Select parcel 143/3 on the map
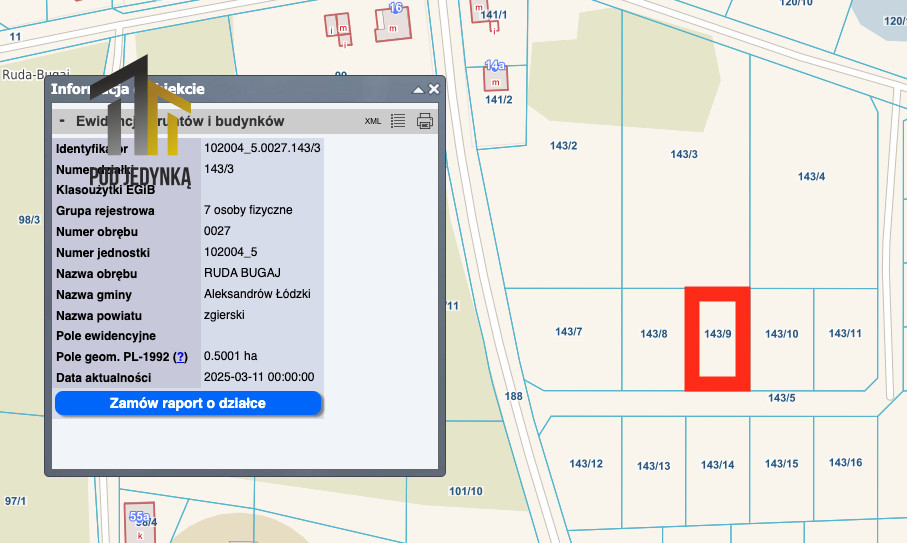907x543 pixels. [684, 200]
